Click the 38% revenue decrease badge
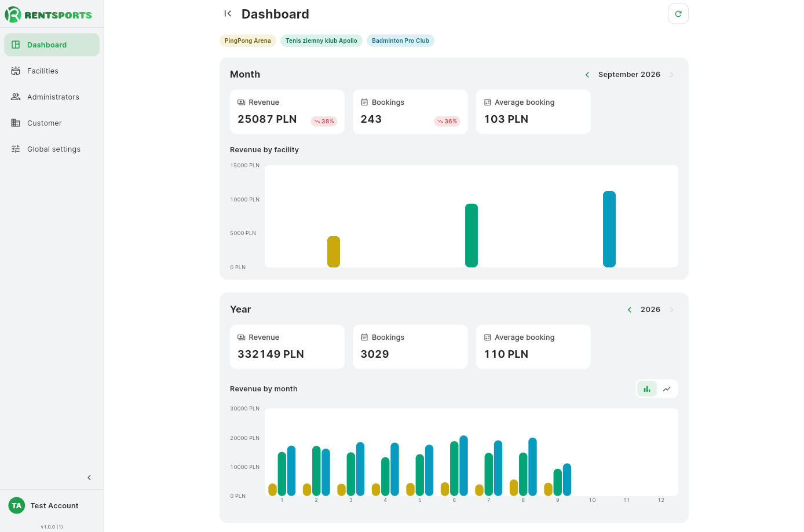This screenshot has width=804, height=532. [x=324, y=122]
